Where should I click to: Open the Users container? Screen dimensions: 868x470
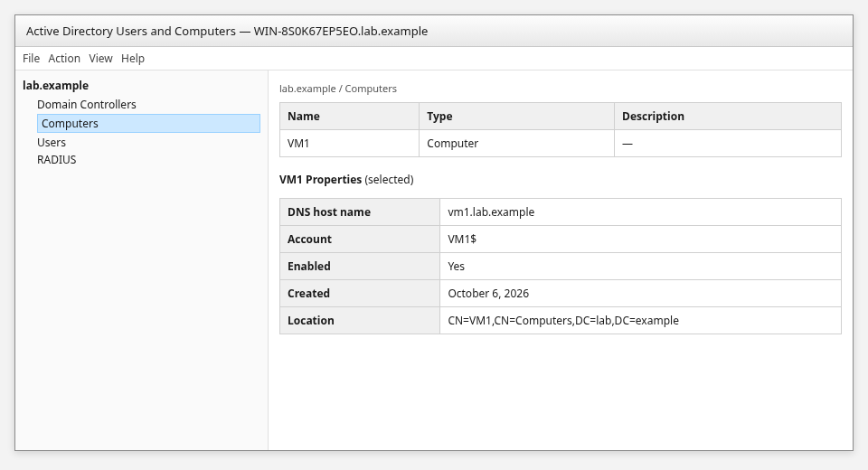click(52, 142)
